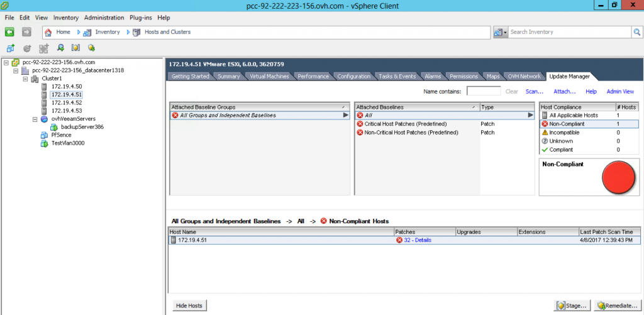Click the green back navigation arrow

click(9, 32)
